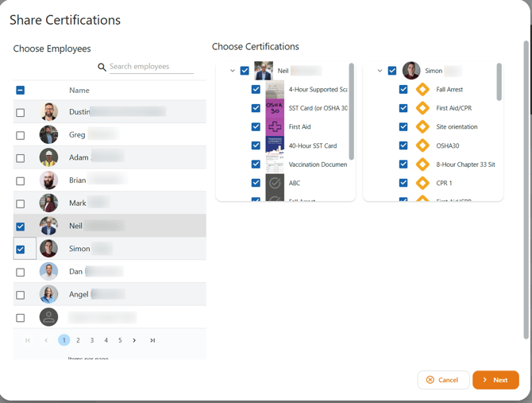Click the OSHA 30 SST Card thumbnail

tap(275, 108)
